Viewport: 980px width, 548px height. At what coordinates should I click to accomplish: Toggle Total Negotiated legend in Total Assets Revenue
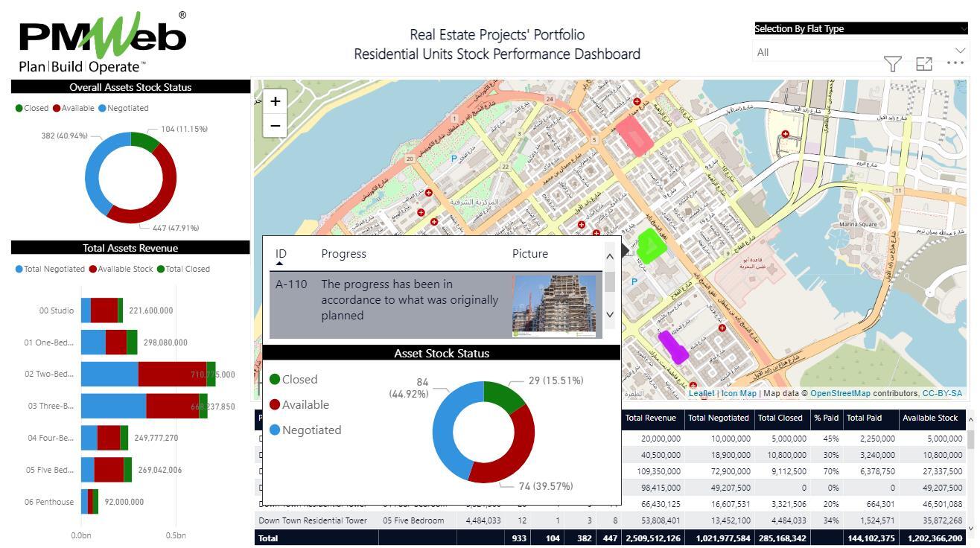tap(49, 269)
